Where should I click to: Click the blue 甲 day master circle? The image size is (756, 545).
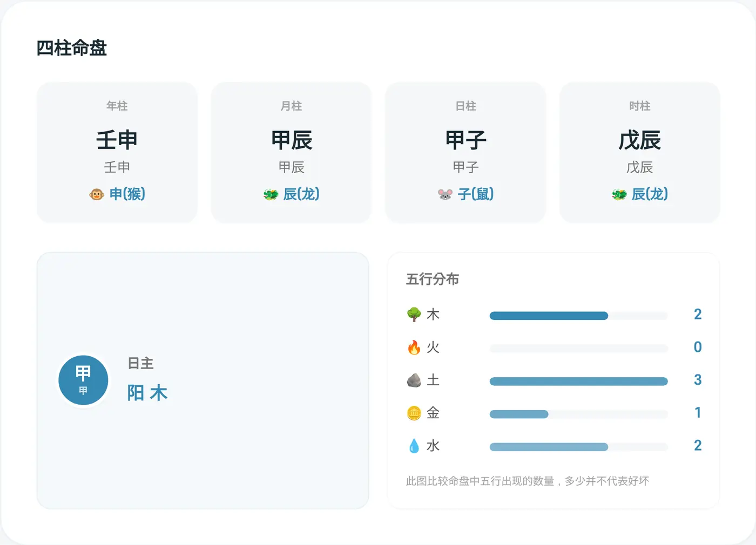point(83,380)
